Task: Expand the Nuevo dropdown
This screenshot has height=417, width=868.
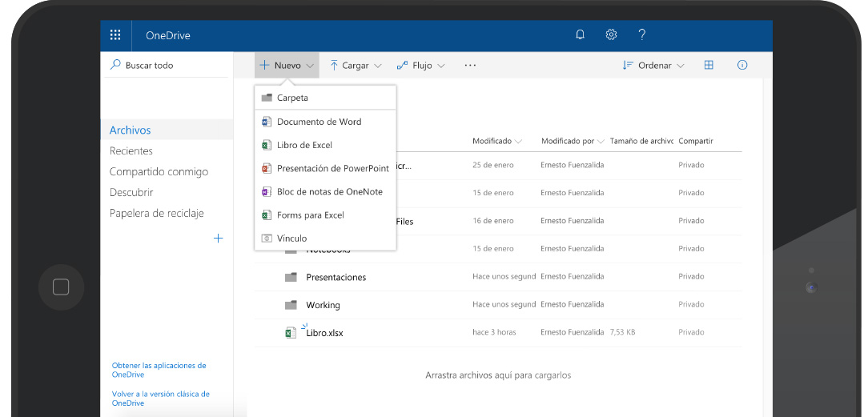Action: tap(287, 66)
